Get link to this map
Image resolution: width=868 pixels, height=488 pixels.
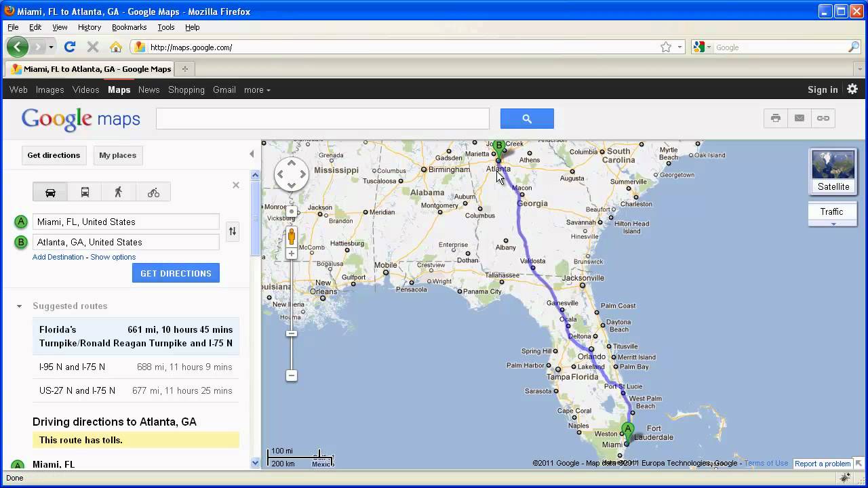click(x=823, y=118)
